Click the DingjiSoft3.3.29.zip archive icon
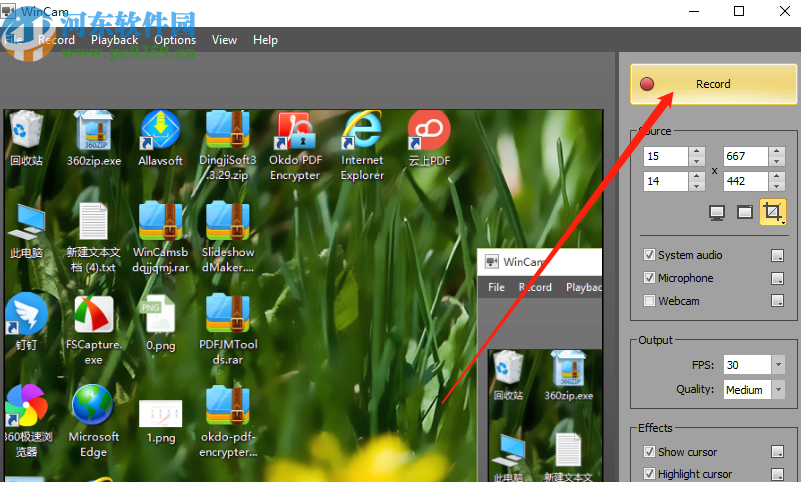The image size is (801, 482). tap(228, 131)
